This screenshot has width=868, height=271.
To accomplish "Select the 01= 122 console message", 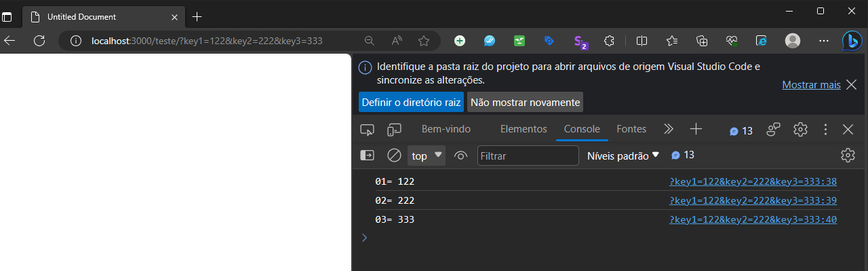I will 395,181.
